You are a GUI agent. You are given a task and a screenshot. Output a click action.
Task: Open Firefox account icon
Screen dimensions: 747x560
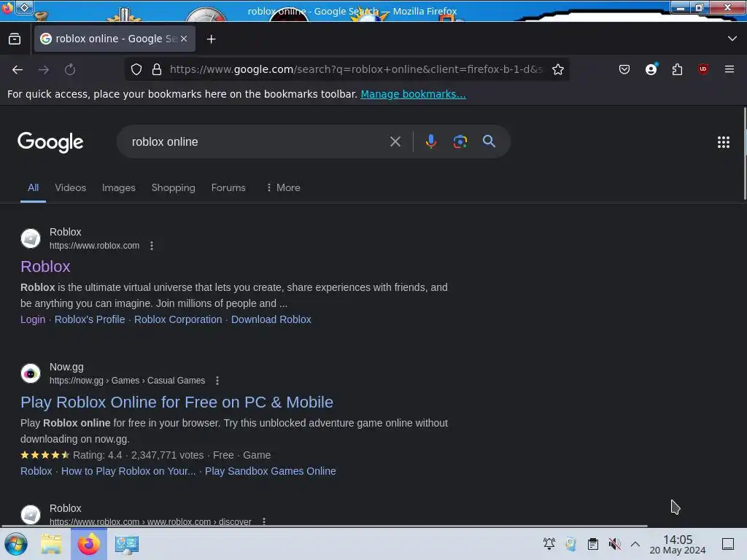coord(651,69)
